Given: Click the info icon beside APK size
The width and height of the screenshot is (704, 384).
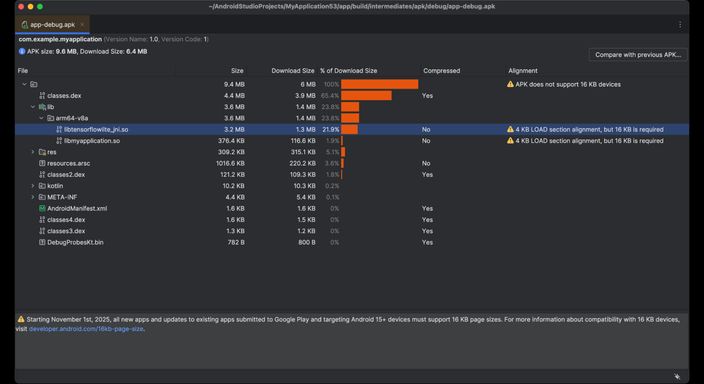Looking at the screenshot, I should 22,52.
